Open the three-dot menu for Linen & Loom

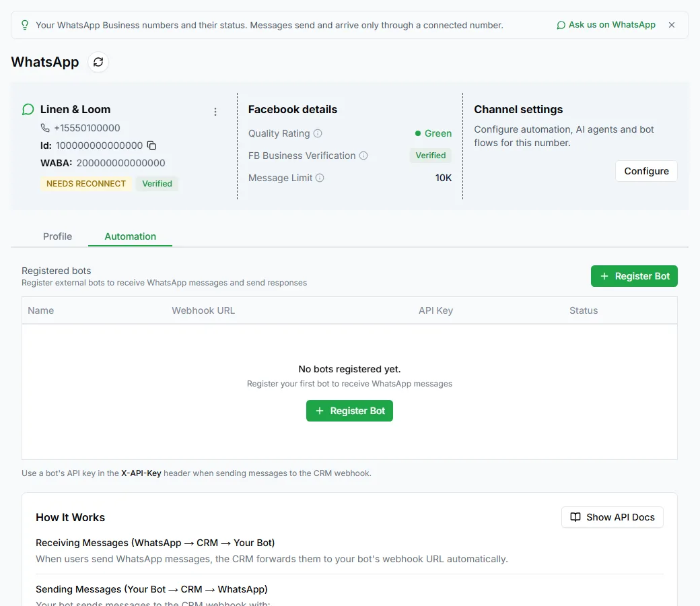215,112
